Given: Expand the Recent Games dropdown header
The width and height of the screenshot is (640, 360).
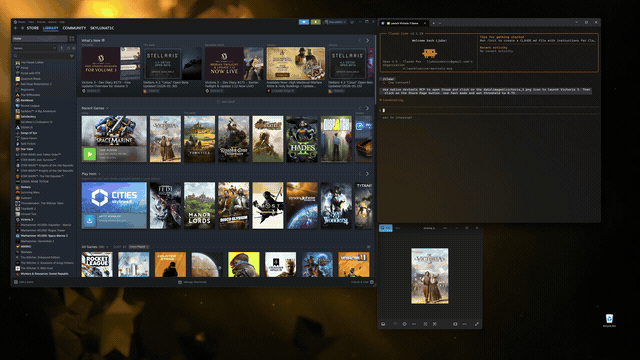Looking at the screenshot, I should 95,108.
